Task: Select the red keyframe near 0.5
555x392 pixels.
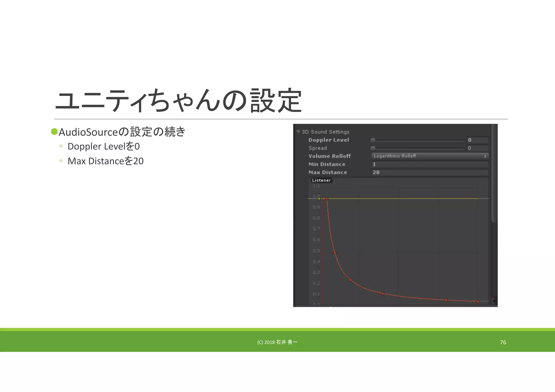Action: 335,253
